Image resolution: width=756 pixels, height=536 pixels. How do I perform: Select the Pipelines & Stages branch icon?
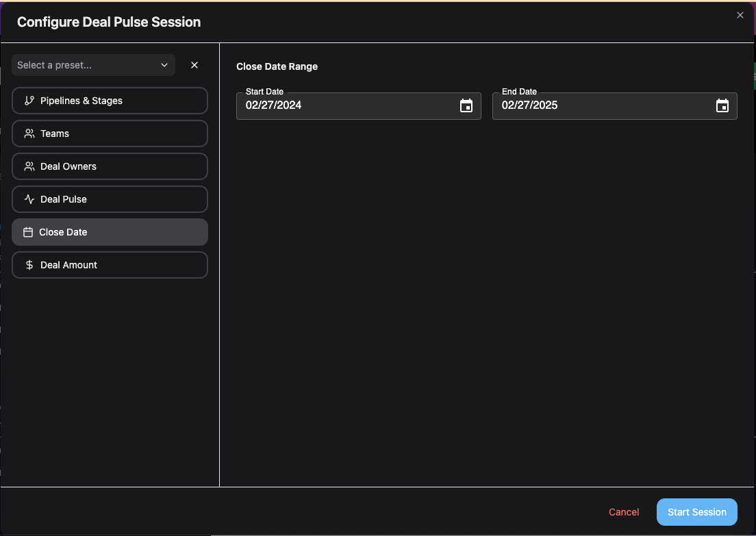click(29, 100)
